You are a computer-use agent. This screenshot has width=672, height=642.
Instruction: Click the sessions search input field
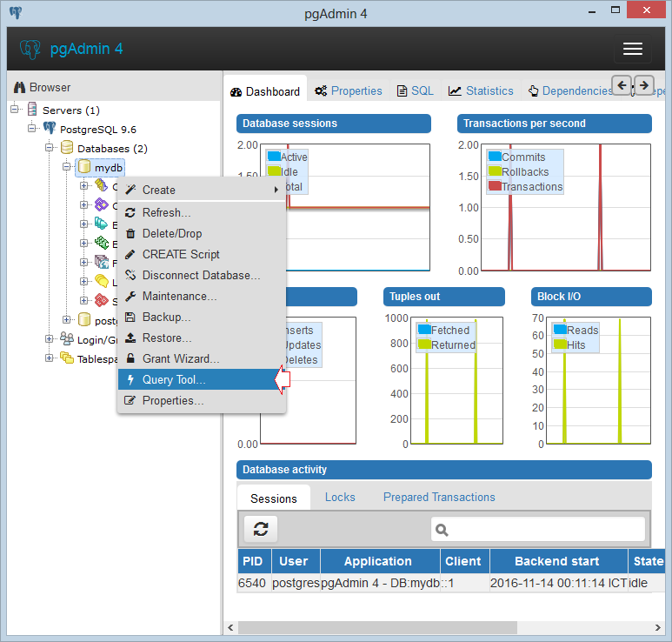(x=538, y=529)
